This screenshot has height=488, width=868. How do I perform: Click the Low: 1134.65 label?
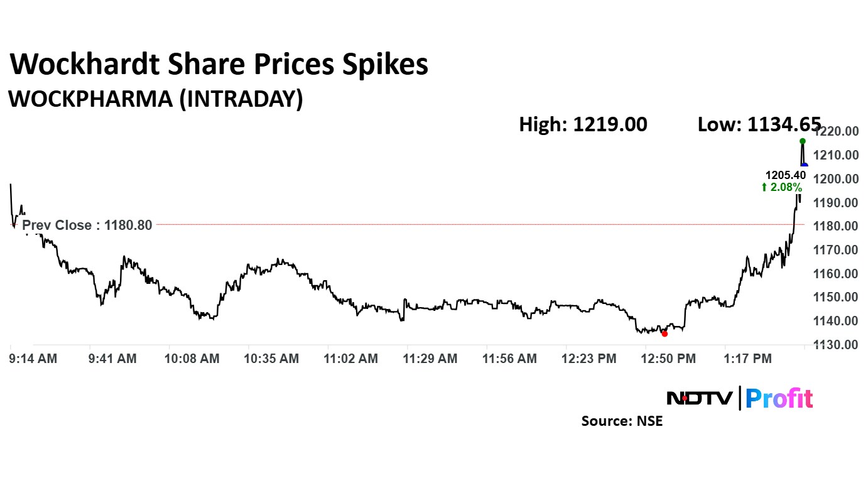coord(759,124)
